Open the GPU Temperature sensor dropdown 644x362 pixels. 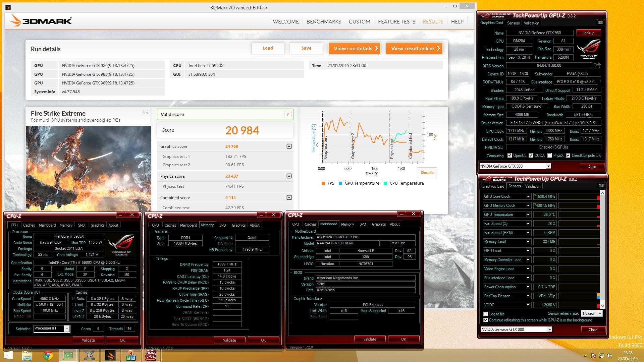(x=528, y=215)
